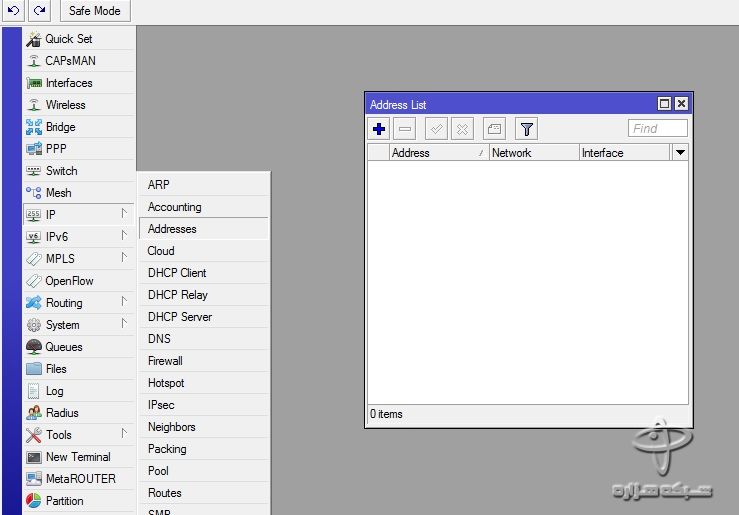Click the Comment note button

point(494,129)
